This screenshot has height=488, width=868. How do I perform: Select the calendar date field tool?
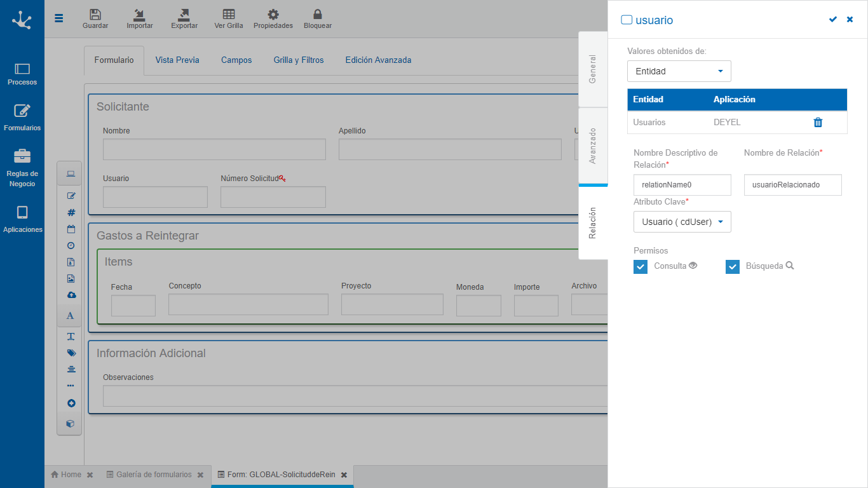point(71,229)
